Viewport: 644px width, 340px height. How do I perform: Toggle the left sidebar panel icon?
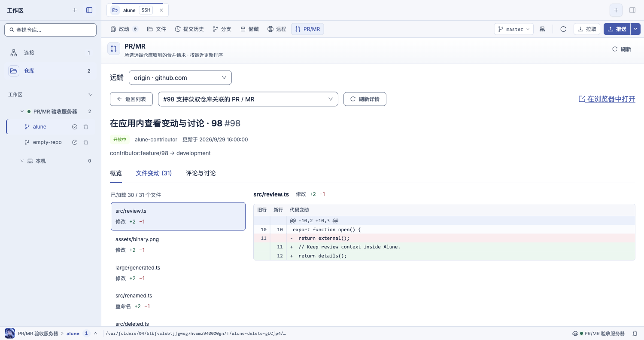[x=89, y=10]
